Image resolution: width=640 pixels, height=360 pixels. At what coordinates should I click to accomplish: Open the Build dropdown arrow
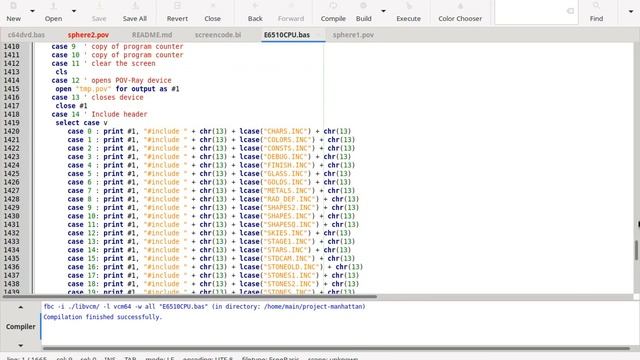pos(383,11)
